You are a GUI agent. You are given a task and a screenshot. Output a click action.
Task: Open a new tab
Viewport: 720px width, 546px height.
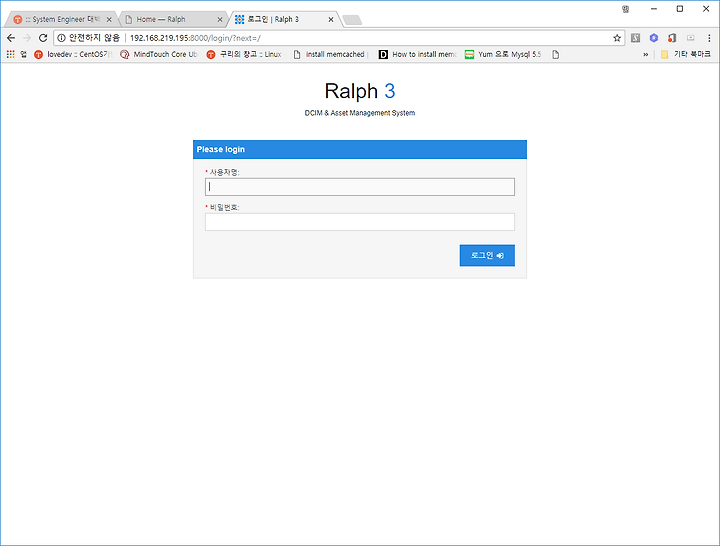click(x=352, y=20)
